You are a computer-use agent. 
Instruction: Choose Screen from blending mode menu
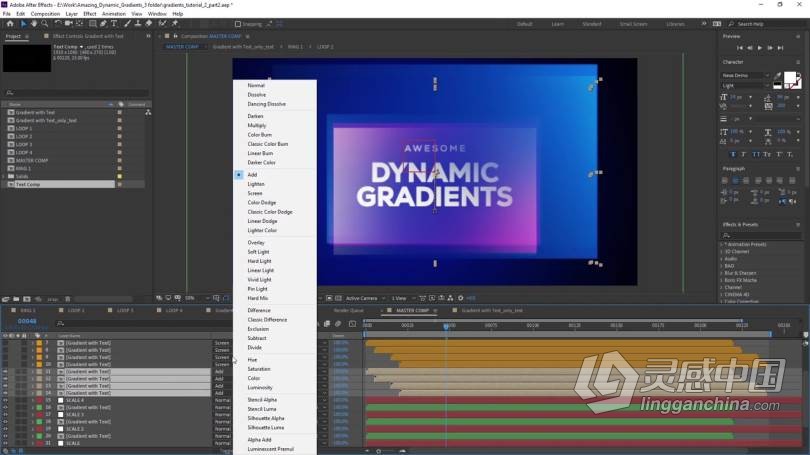(x=255, y=193)
